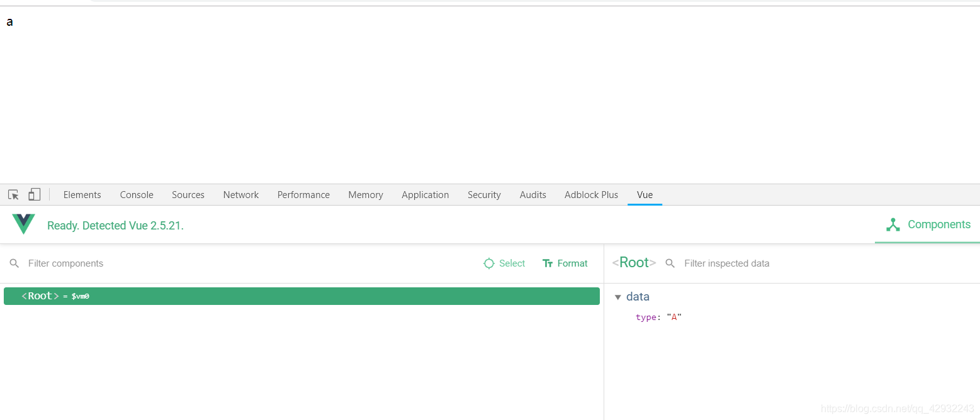The width and height of the screenshot is (980, 420).
Task: Open the Adblock Plus tab
Action: point(591,195)
